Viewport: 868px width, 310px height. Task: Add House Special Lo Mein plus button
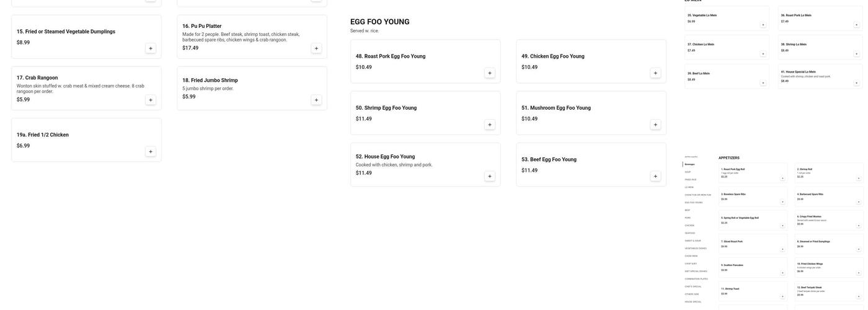[x=857, y=83]
